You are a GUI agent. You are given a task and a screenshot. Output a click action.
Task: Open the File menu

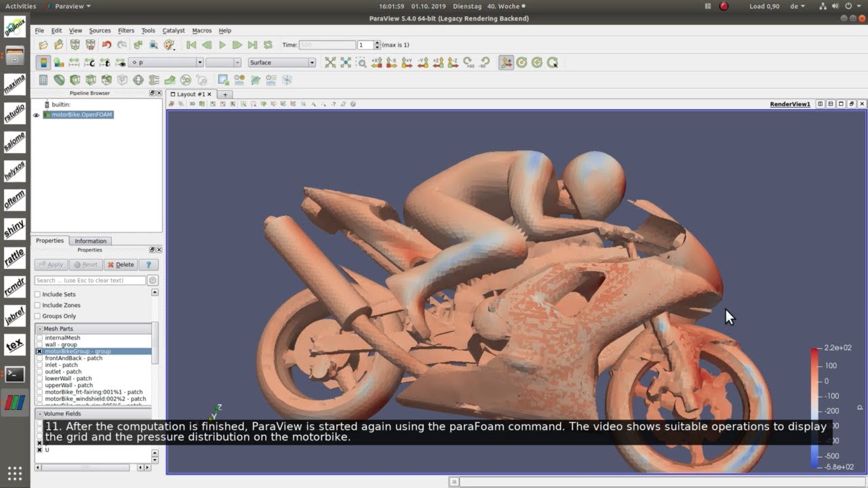click(39, 30)
